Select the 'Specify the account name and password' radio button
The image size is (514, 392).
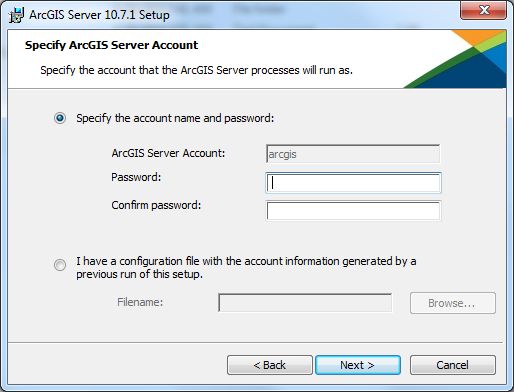(60, 118)
